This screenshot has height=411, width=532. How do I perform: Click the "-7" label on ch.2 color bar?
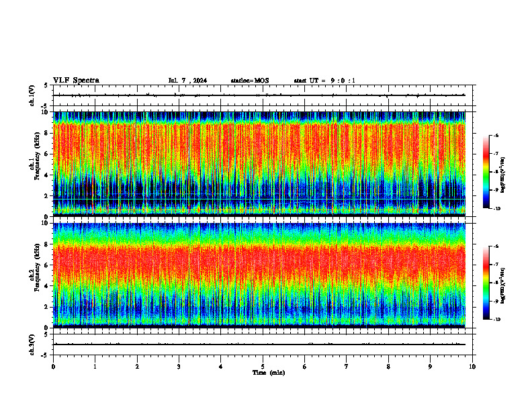[496, 264]
